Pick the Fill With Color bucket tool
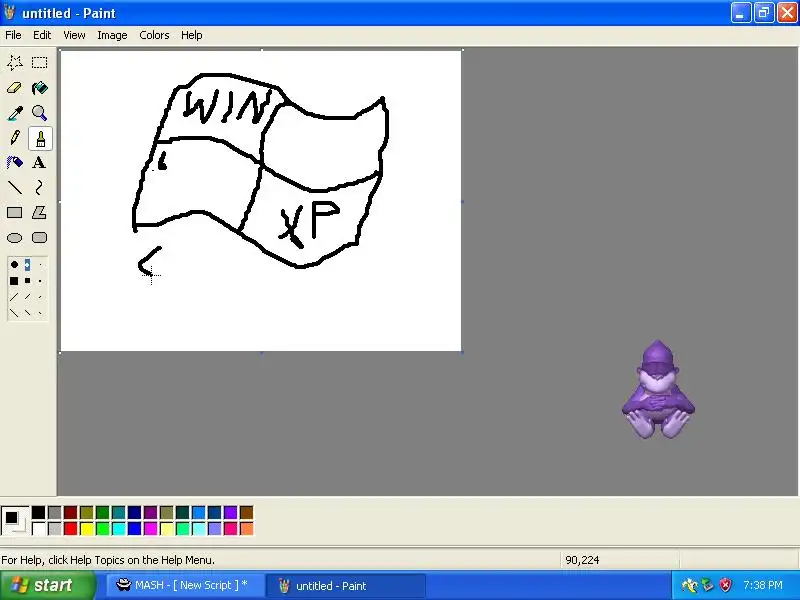Screen dimensions: 800x600 tap(39, 88)
